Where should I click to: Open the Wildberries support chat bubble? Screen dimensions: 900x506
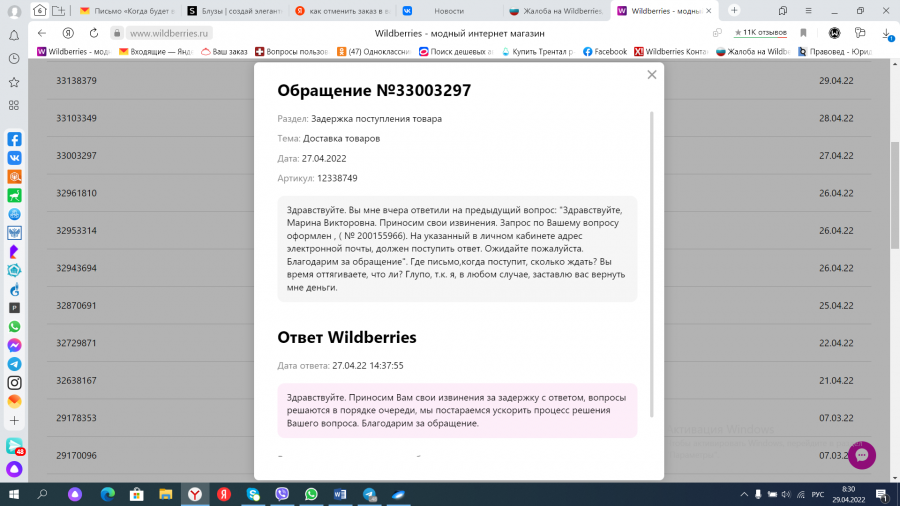pos(862,455)
